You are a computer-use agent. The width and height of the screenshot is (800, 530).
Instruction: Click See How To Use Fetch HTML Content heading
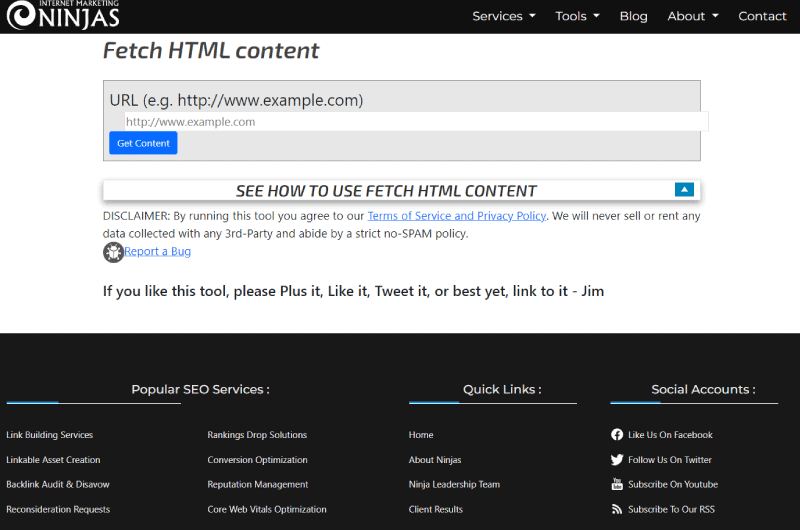tap(386, 191)
